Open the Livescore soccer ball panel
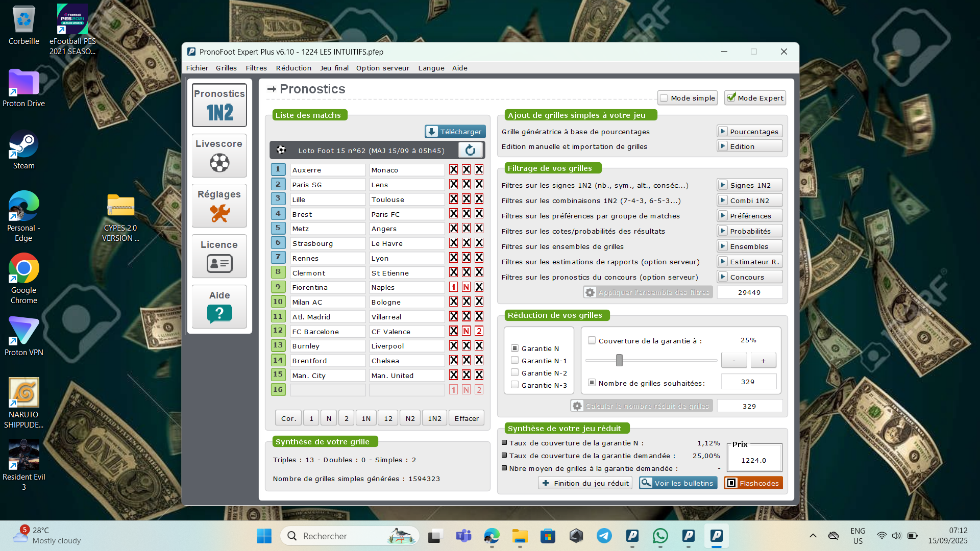Viewport: 980px width, 551px height. click(x=219, y=156)
